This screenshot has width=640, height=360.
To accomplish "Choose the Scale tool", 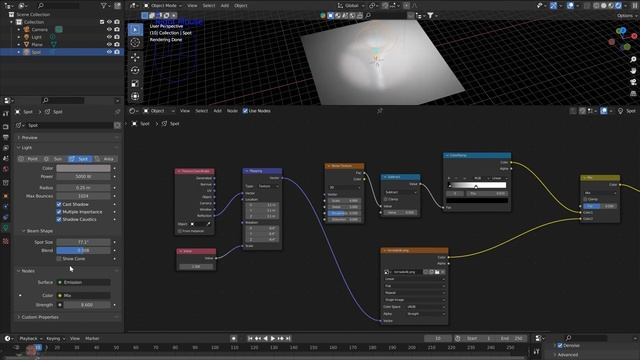I will pyautogui.click(x=135, y=83).
